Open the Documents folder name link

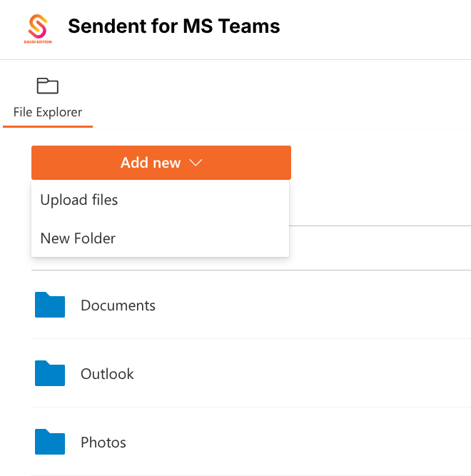coord(118,305)
